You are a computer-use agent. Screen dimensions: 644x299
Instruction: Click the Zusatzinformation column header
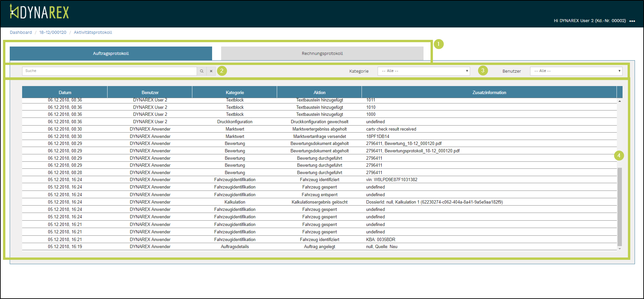tap(489, 92)
